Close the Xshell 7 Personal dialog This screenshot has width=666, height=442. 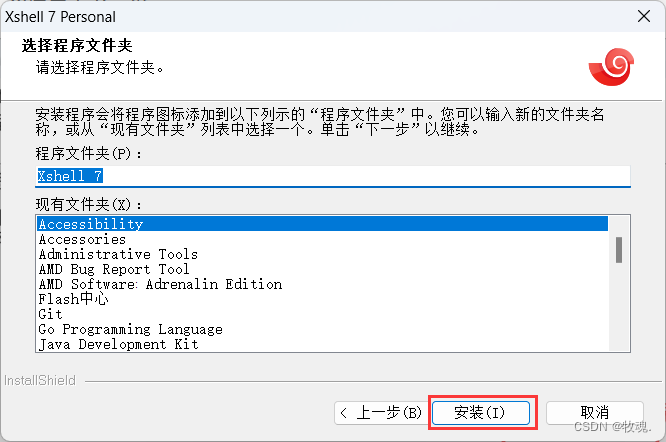[x=644, y=17]
